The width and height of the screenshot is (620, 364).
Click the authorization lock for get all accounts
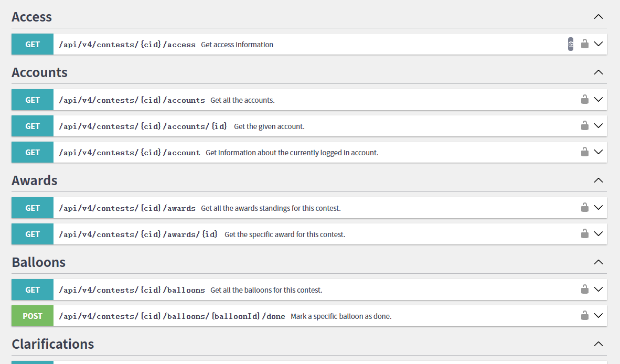click(585, 100)
